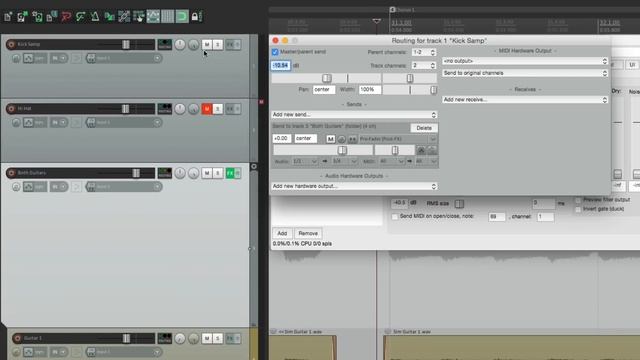Enable Send MIDI on open/close checkbox
The height and width of the screenshot is (360, 640).
pyautogui.click(x=395, y=217)
